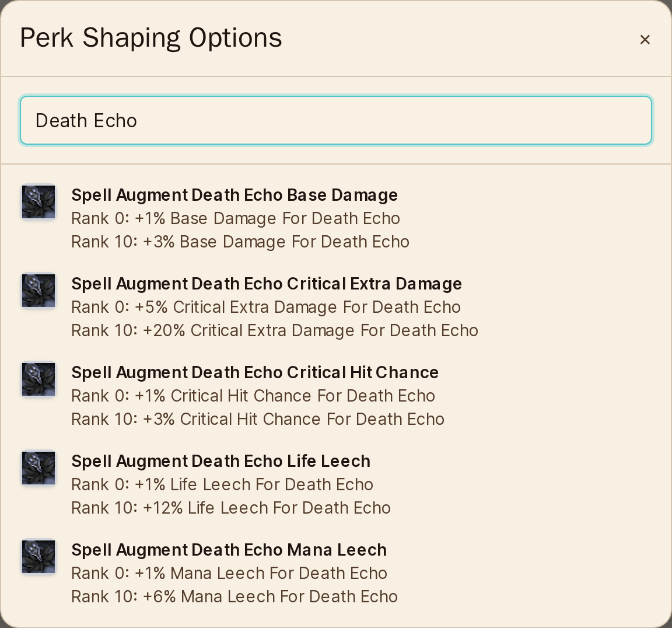Click the Critical Hit Chance perk icon
The width and height of the screenshot is (672, 628).
pos(38,379)
